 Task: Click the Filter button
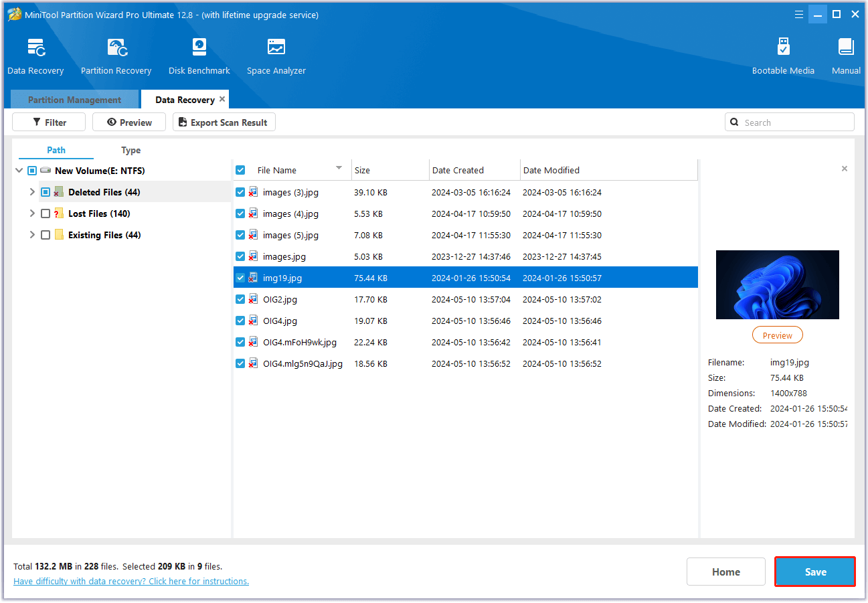49,122
